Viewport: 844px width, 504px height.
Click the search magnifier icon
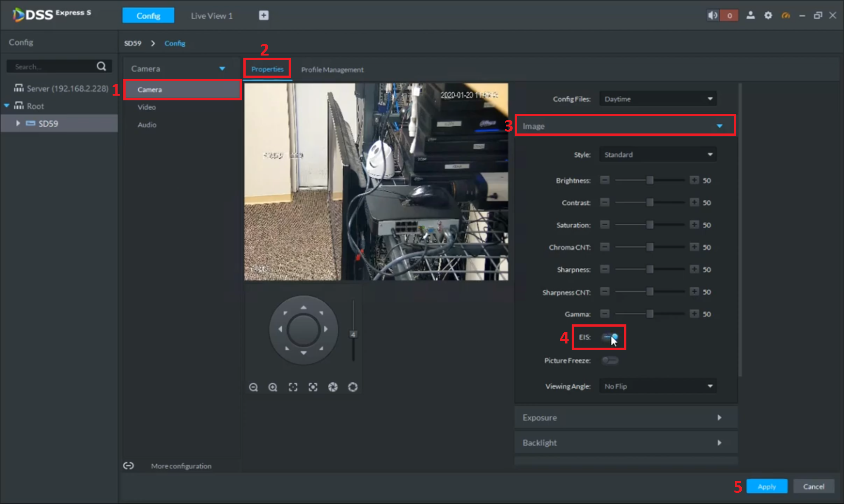tap(101, 66)
